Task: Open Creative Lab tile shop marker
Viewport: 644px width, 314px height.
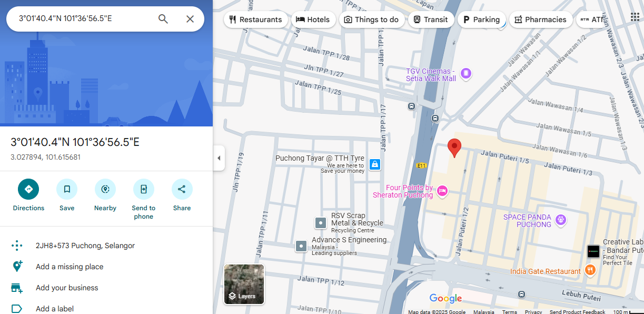Action: coord(593,251)
